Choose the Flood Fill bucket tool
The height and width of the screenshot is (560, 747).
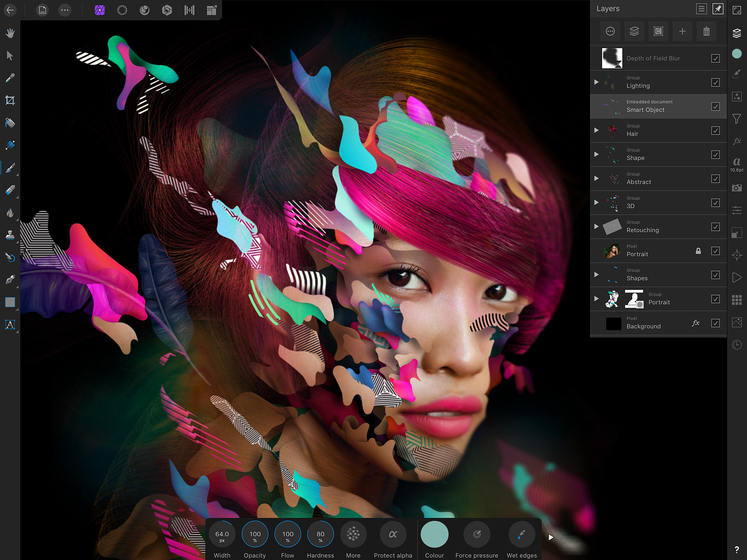(x=10, y=123)
